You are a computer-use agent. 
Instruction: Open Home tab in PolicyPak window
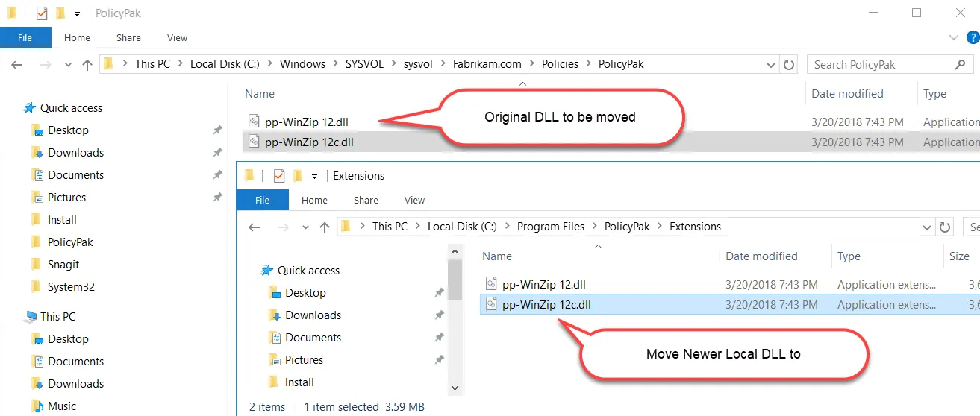click(x=77, y=37)
